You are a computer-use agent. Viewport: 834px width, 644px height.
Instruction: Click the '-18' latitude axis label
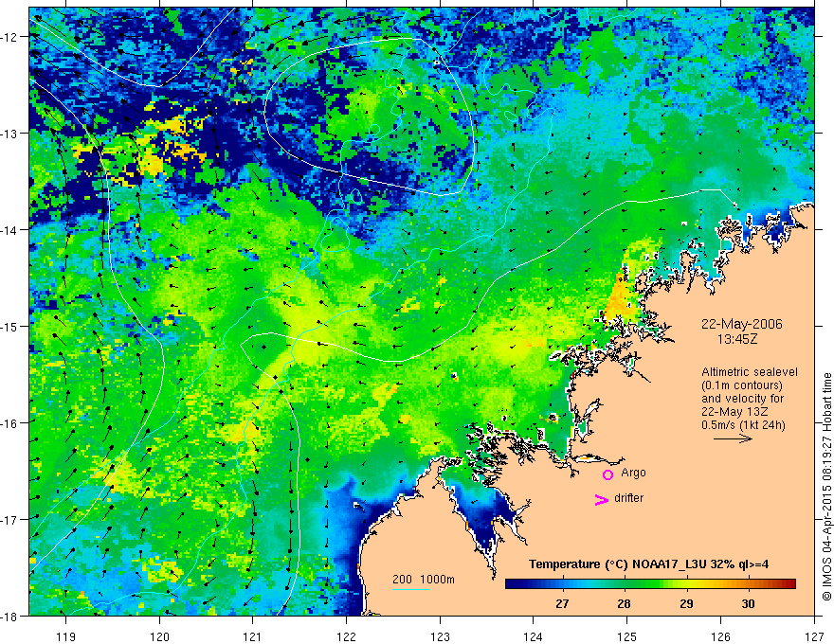(9, 616)
